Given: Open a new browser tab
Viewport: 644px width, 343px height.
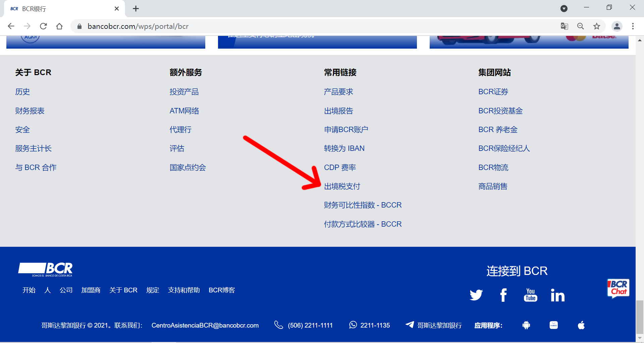Looking at the screenshot, I should 136,9.
